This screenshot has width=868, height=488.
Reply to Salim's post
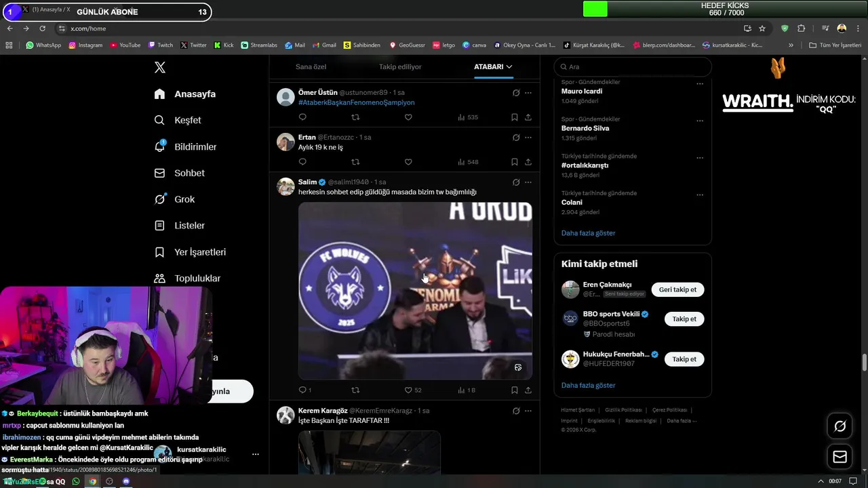[x=302, y=390]
